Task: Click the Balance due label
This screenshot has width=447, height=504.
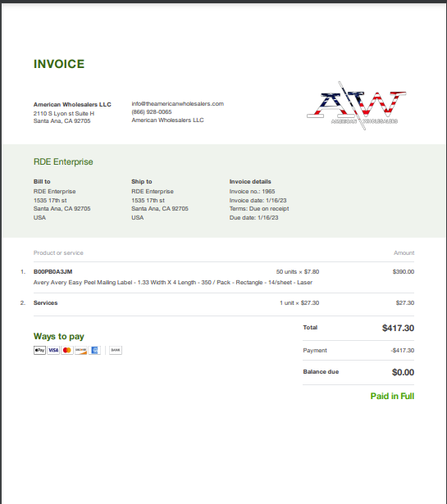Action: coord(321,371)
